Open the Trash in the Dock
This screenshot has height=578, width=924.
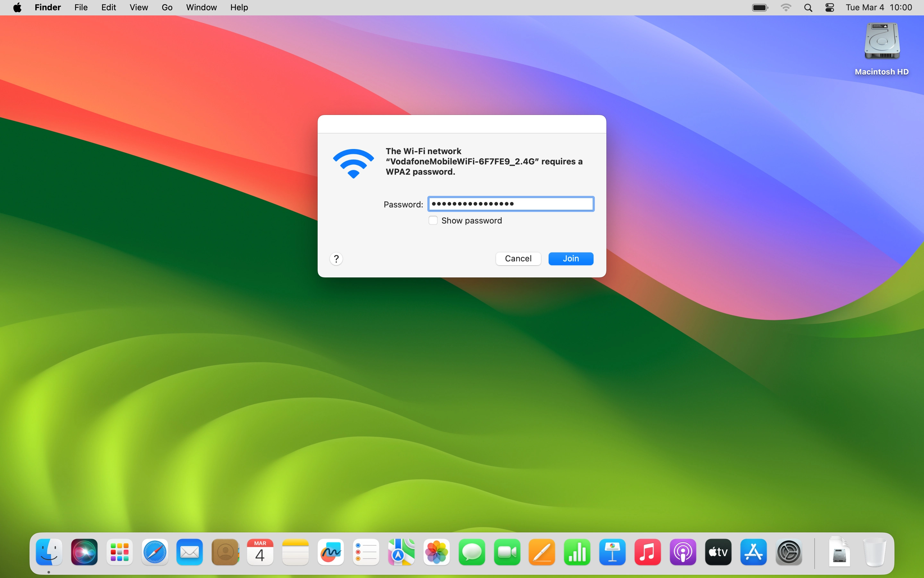875,552
